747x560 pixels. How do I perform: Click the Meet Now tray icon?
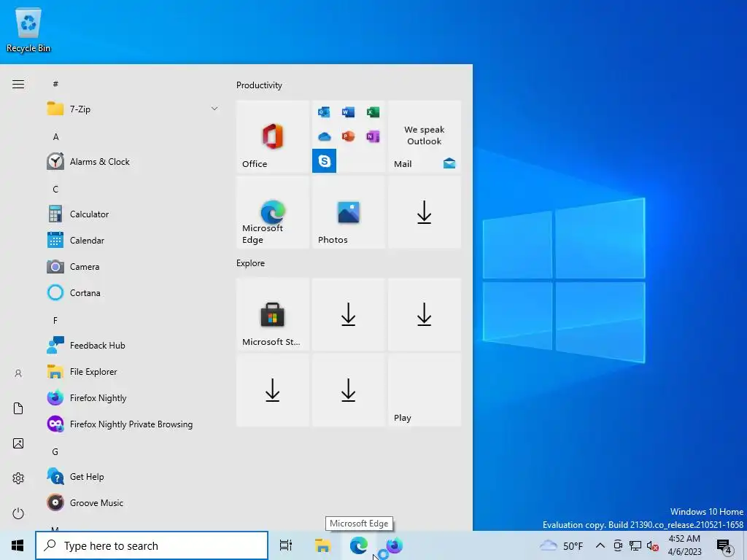(618, 545)
